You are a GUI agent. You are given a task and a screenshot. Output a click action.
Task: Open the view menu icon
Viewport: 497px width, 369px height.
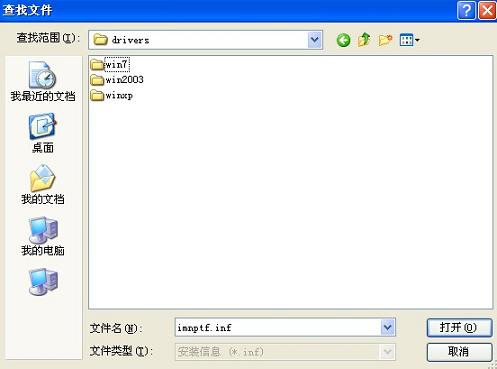[x=410, y=40]
